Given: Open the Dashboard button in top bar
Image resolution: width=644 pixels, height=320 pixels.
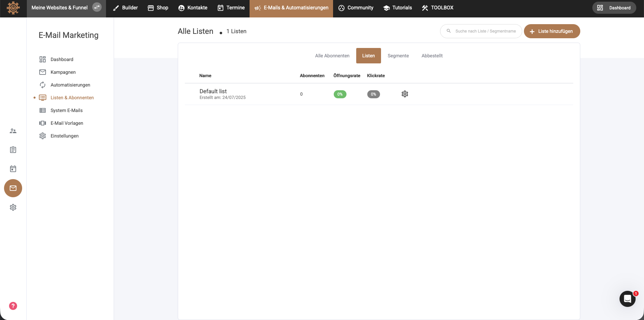Looking at the screenshot, I should coord(614,8).
